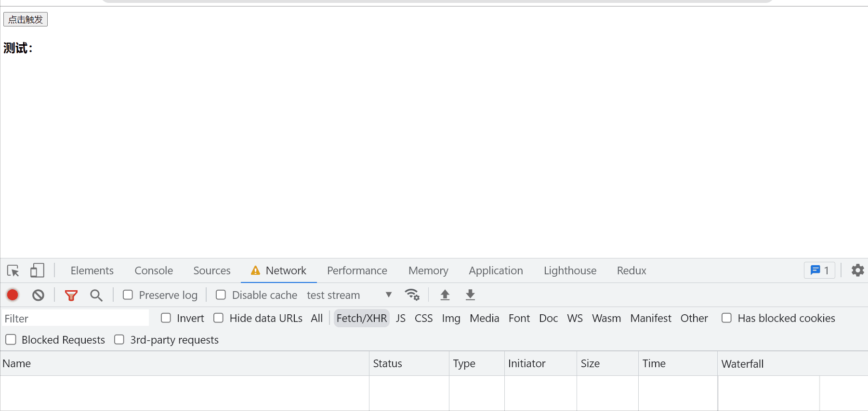Open the Lighthouse tab
This screenshot has height=411, width=868.
(x=570, y=270)
